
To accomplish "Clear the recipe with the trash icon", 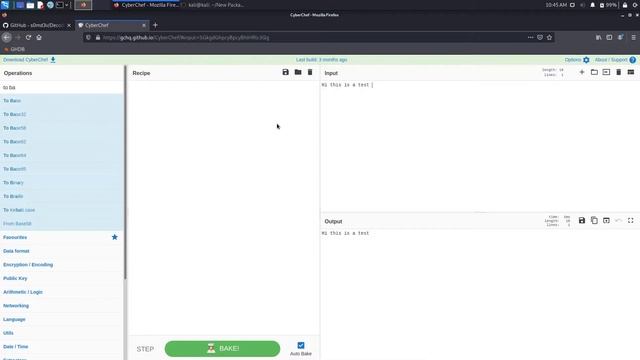I will click(x=310, y=72).
